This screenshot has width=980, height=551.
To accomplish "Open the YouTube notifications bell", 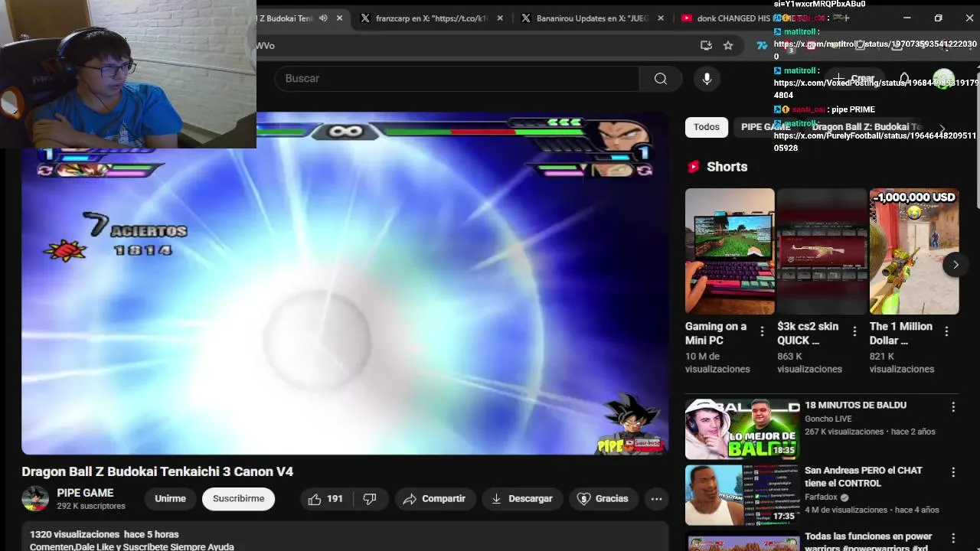I will click(x=904, y=79).
